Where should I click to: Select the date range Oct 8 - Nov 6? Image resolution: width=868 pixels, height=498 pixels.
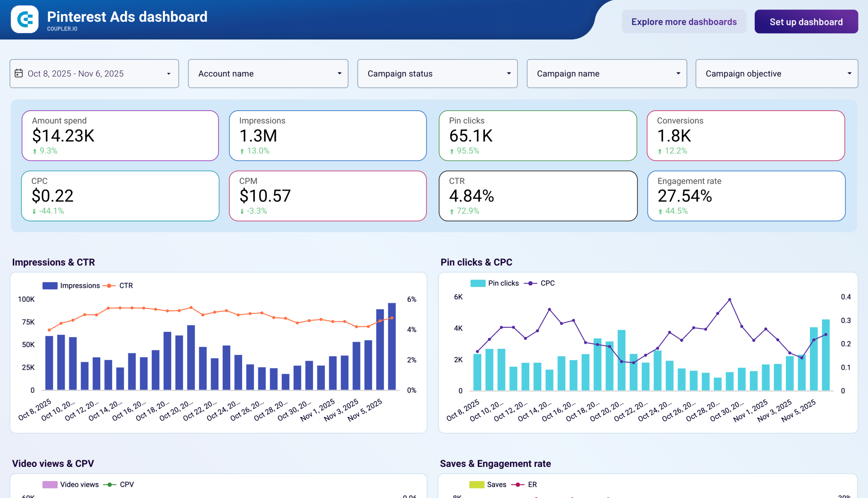(94, 73)
